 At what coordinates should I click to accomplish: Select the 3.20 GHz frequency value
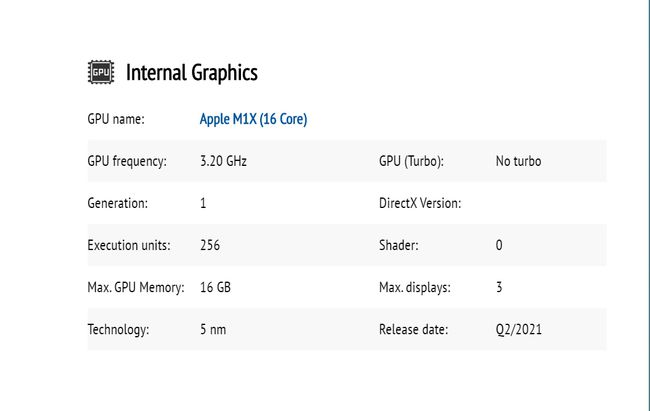(223, 161)
